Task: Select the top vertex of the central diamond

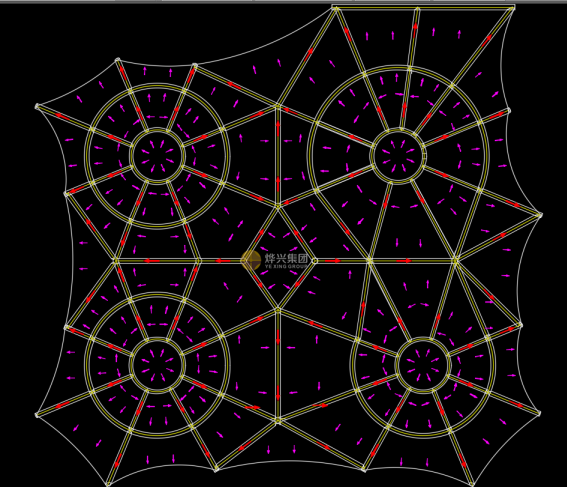Action: coord(278,207)
